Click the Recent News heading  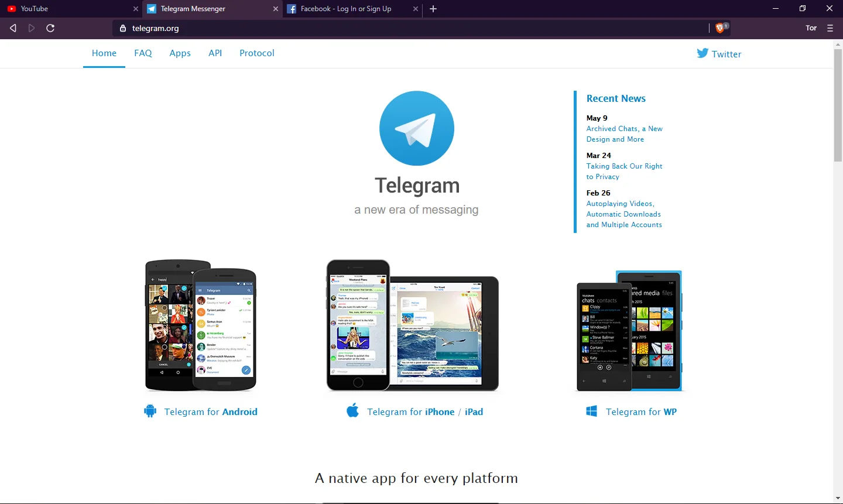[x=616, y=98]
